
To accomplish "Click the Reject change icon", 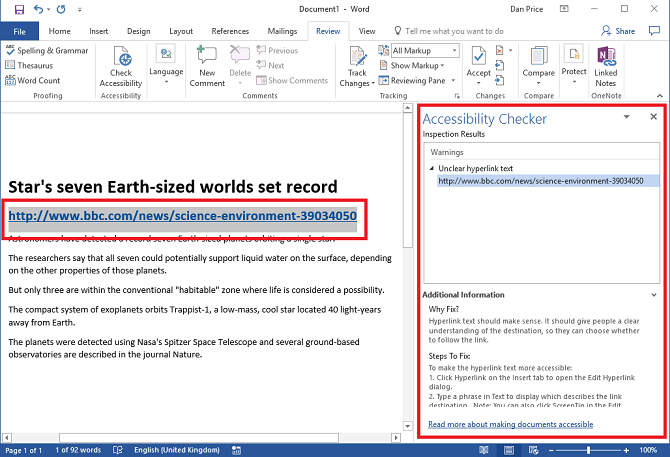I will click(x=500, y=50).
